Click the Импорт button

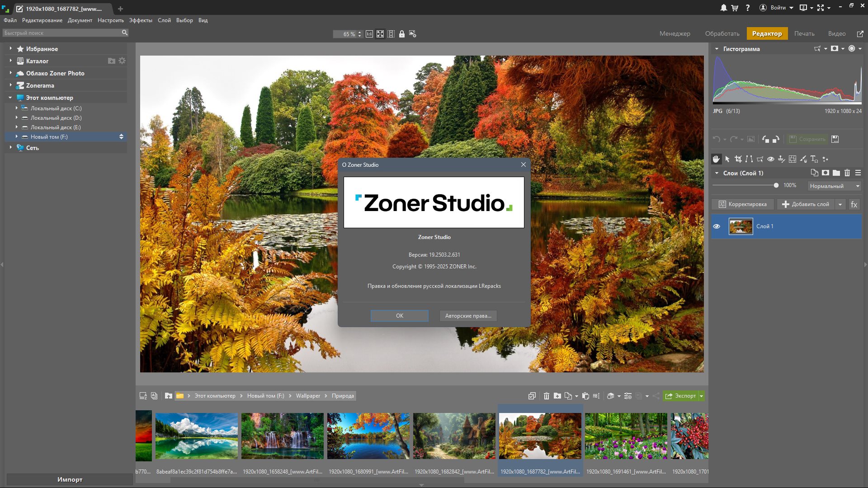click(x=70, y=479)
